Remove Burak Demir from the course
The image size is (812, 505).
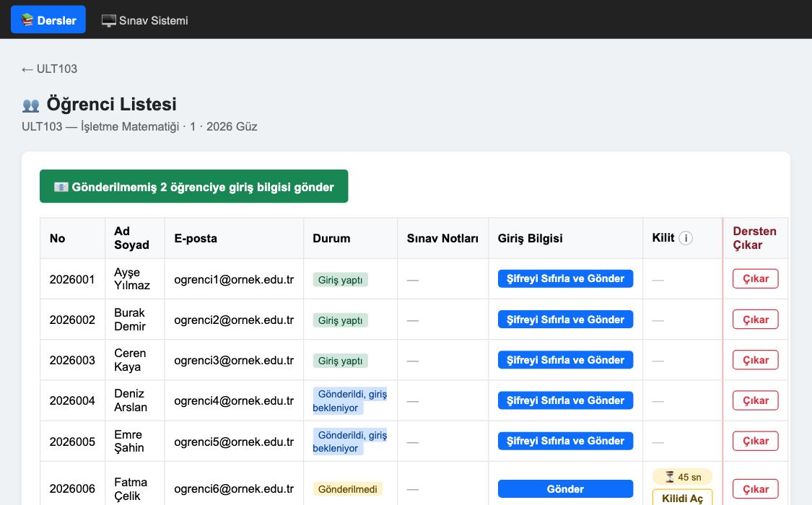[756, 320]
